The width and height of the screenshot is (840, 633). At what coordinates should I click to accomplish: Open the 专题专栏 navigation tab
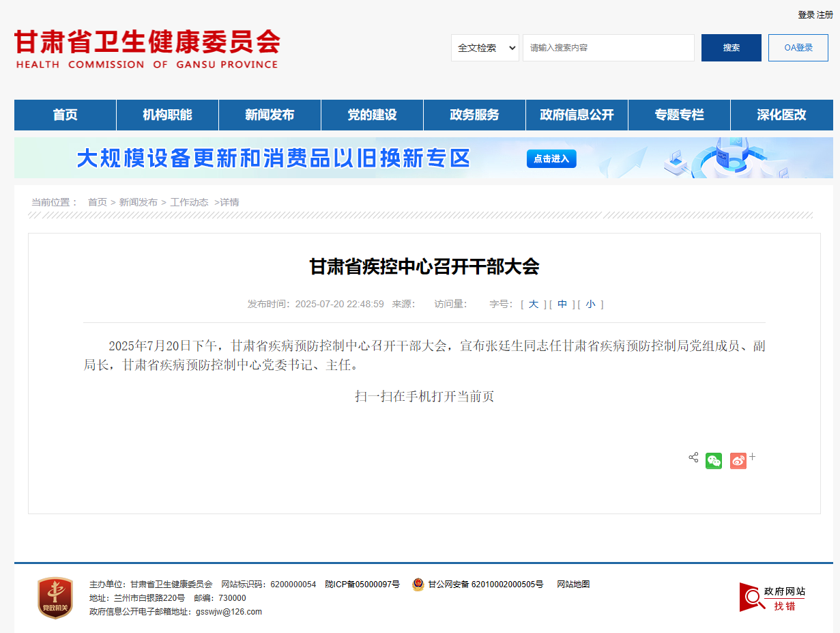679,115
